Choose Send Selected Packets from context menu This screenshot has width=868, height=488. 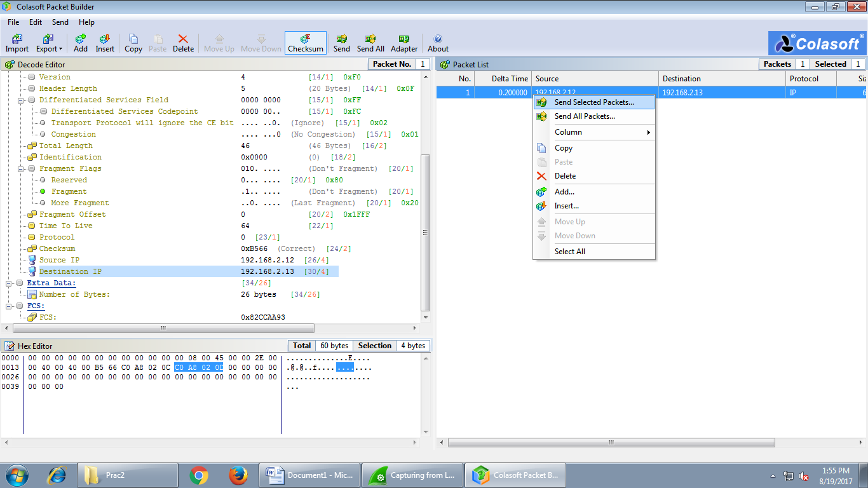tap(594, 102)
